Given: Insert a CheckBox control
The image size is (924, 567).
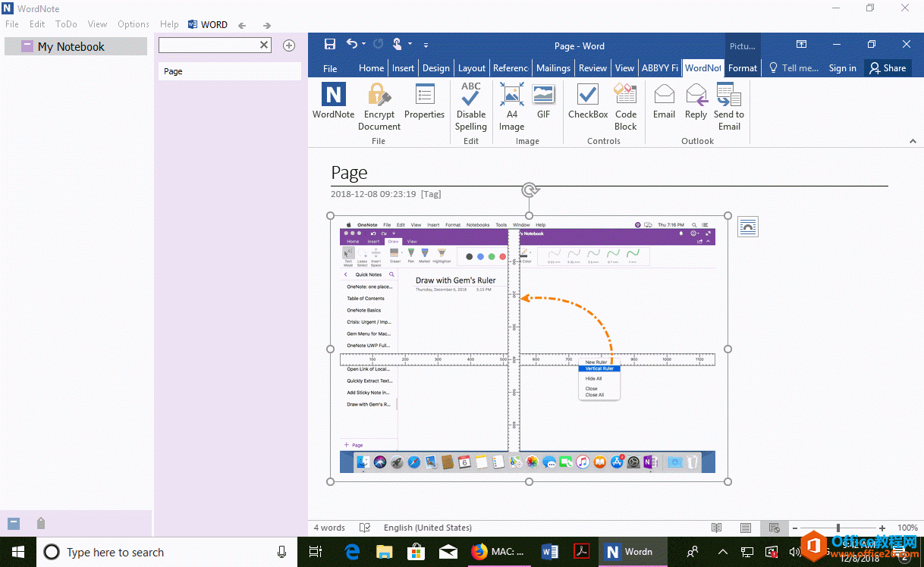Looking at the screenshot, I should (x=587, y=102).
